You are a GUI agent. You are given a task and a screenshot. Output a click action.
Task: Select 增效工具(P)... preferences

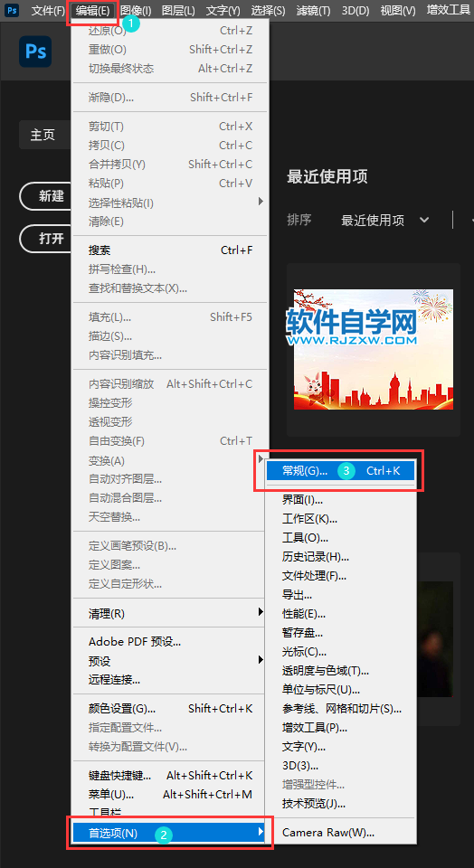click(340, 727)
